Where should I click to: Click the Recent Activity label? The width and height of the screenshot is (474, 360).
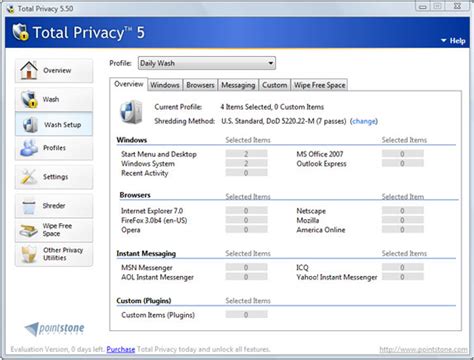coord(144,173)
